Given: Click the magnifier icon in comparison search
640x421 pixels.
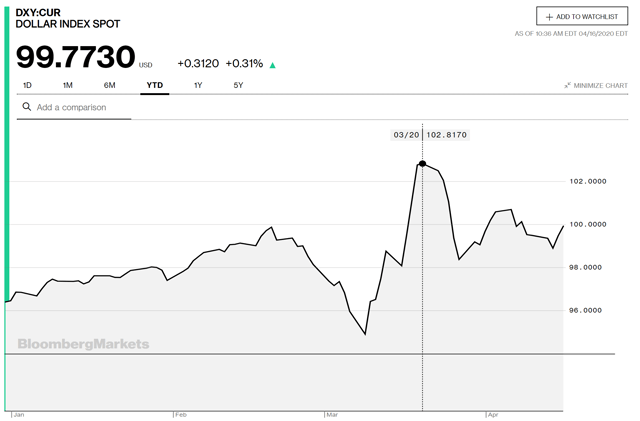Looking at the screenshot, I should [27, 107].
